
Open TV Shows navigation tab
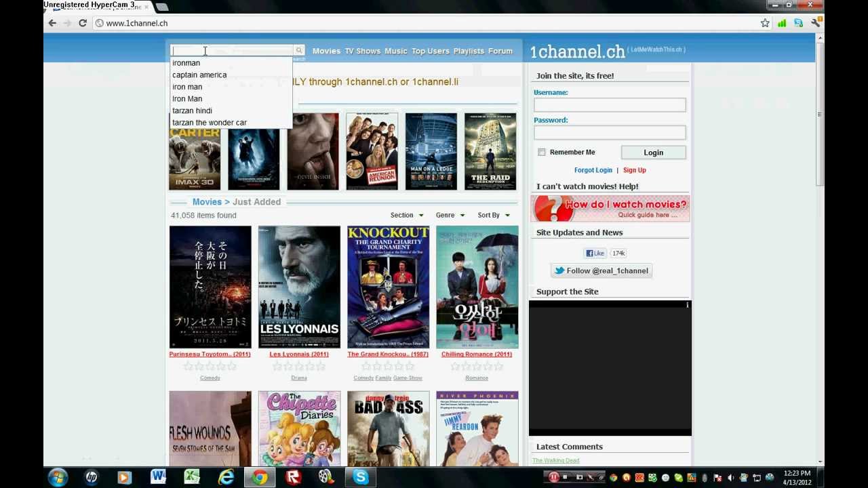click(x=363, y=51)
